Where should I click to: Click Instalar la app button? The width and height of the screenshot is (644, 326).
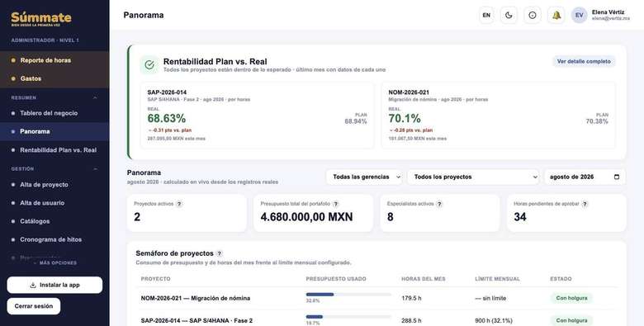(x=54, y=285)
